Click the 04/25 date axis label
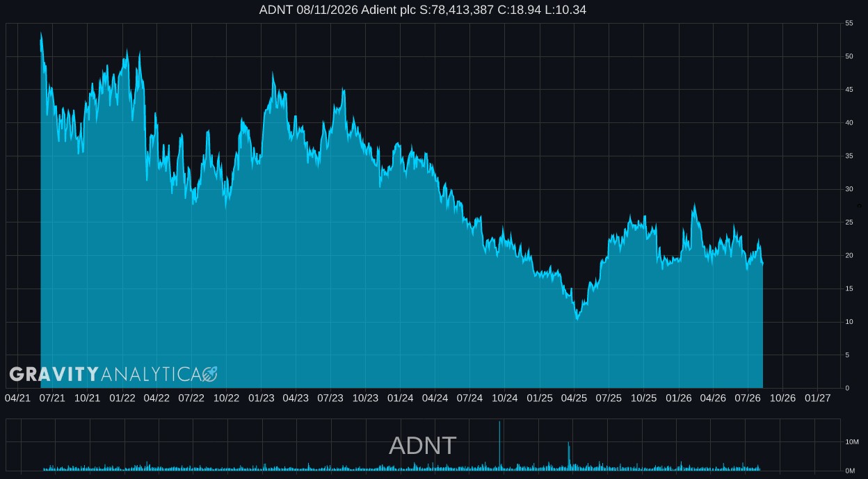Screen dimensions: 868x479 pyautogui.click(x=574, y=398)
